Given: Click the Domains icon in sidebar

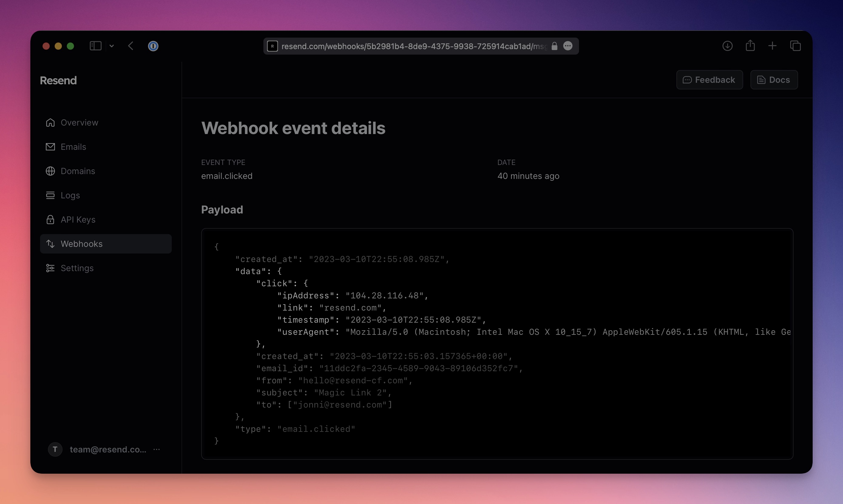Looking at the screenshot, I should click(x=50, y=170).
